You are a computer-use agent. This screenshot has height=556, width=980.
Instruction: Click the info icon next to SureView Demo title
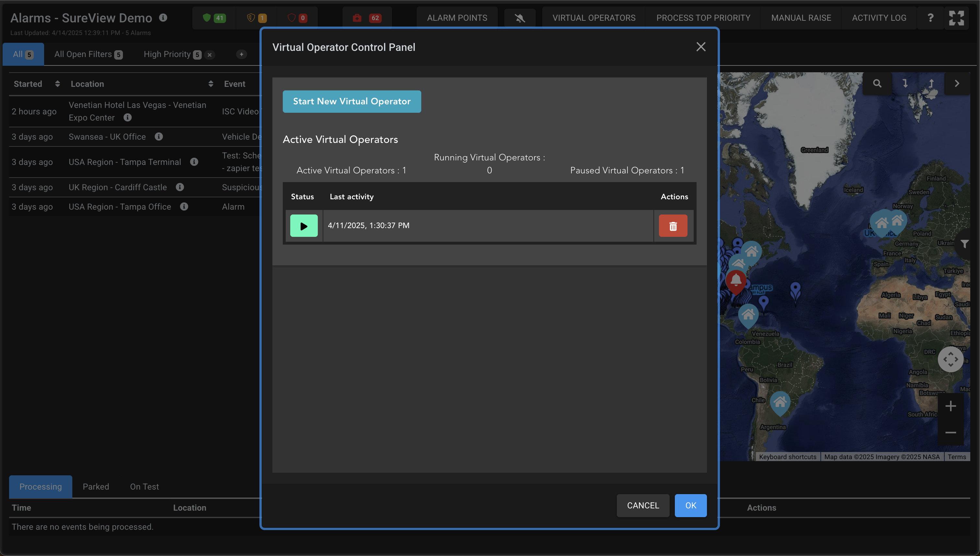point(163,17)
